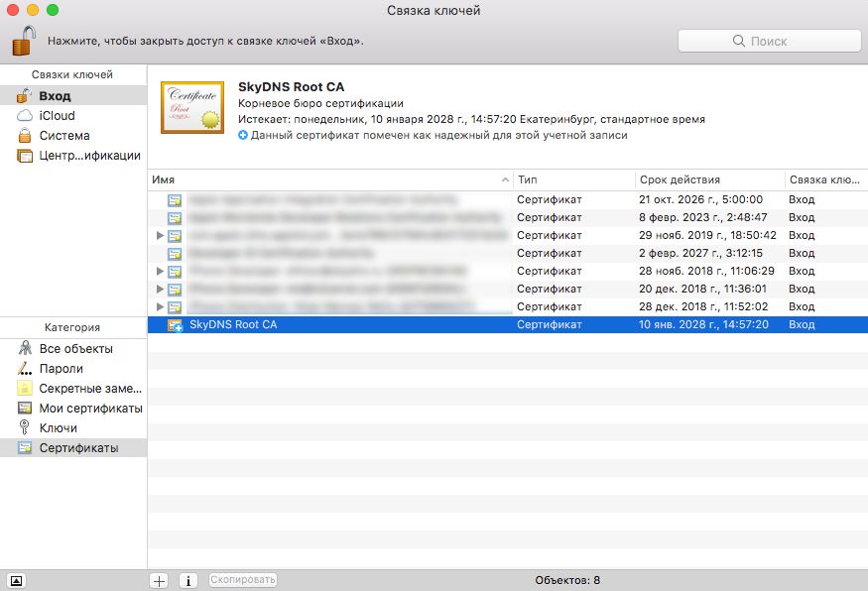Click the date 2 февр. 2027 г., 3:12:15

(x=700, y=253)
